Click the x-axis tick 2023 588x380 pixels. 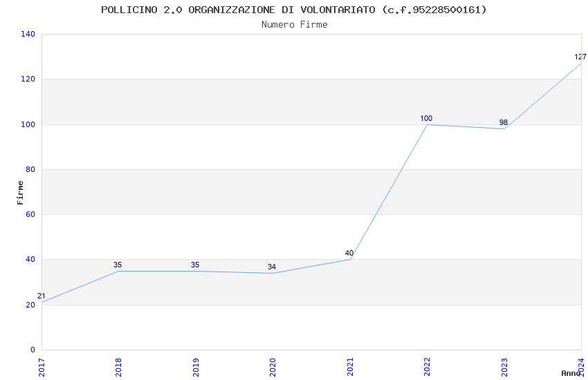coord(504,367)
